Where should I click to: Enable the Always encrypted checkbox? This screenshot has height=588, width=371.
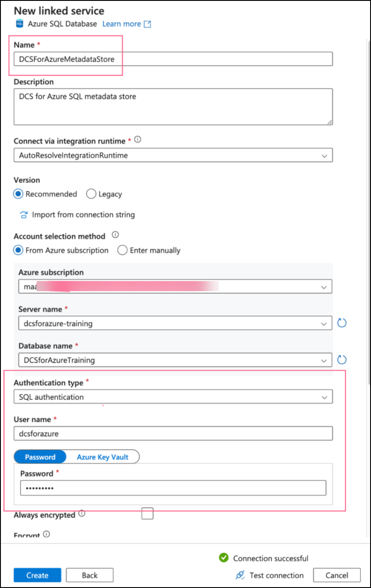(x=147, y=514)
